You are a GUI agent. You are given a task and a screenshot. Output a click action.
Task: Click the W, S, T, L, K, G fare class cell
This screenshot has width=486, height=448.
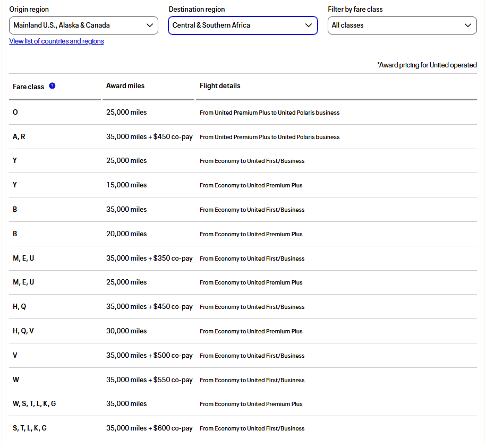pos(35,404)
